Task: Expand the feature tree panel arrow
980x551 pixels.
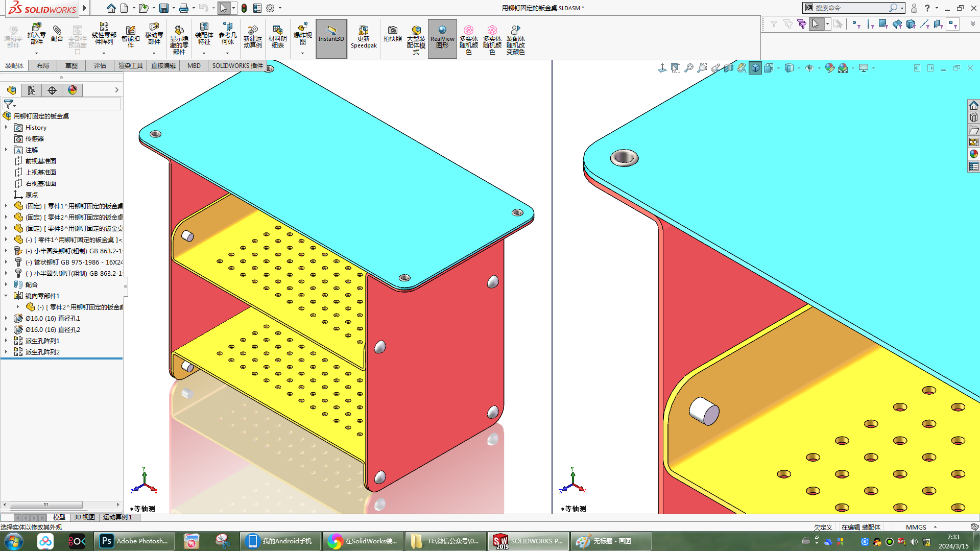Action: coord(116,90)
